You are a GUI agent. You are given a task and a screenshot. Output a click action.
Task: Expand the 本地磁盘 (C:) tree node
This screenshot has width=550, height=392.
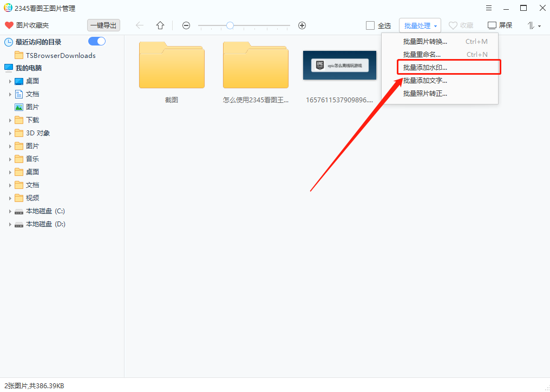10,211
